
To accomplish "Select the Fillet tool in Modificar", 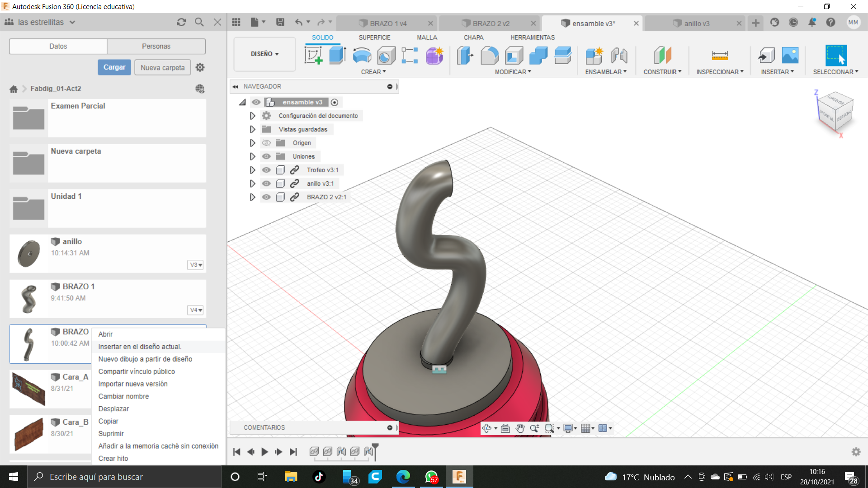I will [490, 56].
